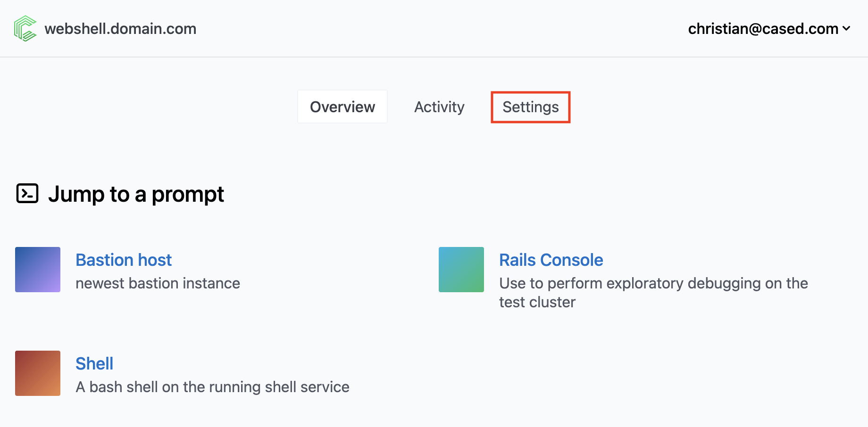Switch to the Overview tab
Screen dimensions: 868x427
click(342, 107)
